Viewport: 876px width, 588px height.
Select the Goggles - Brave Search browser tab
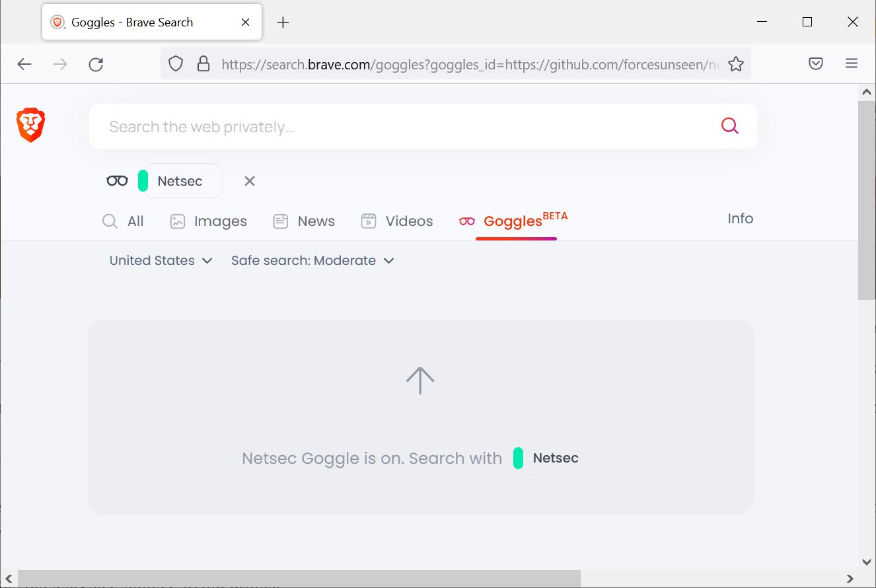(x=151, y=22)
